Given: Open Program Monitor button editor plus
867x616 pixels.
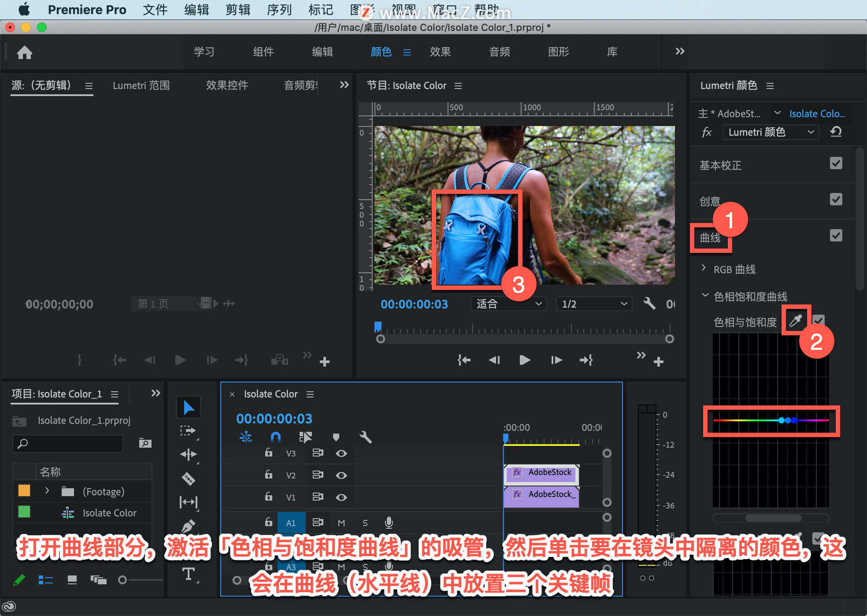Looking at the screenshot, I should 658,362.
